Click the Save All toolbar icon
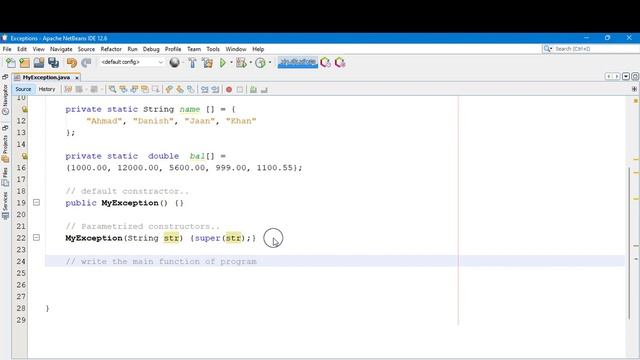 click(x=53, y=62)
